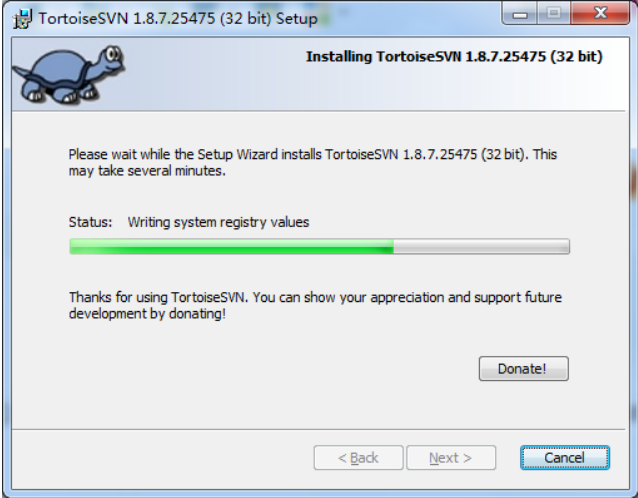Image resolution: width=638 pixels, height=498 pixels.
Task: Click the 'development by donating!' text line
Action: point(147,314)
